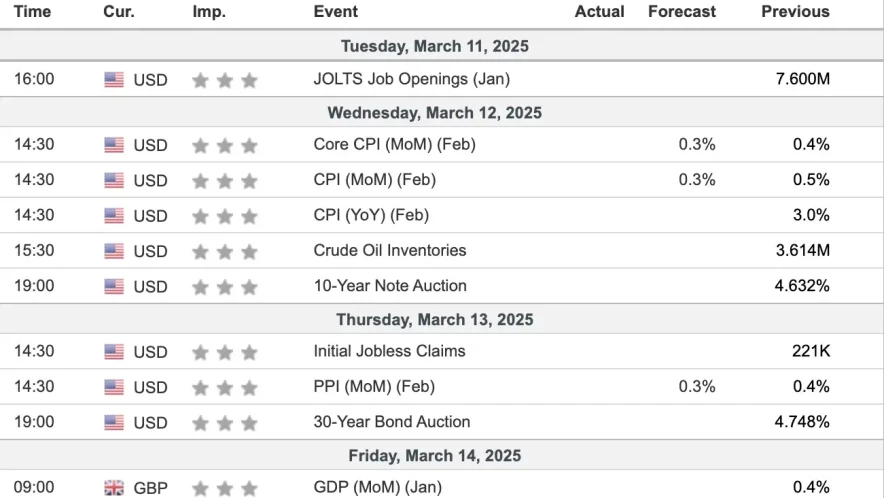Click importance stars for Core CPI (MoM)
884x498 pixels.
[x=224, y=145]
